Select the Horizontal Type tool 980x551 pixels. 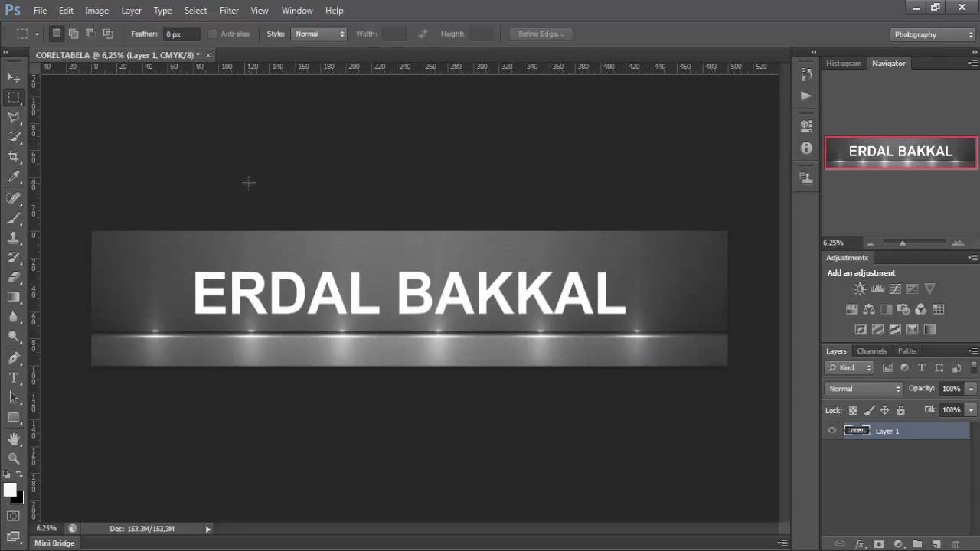14,378
